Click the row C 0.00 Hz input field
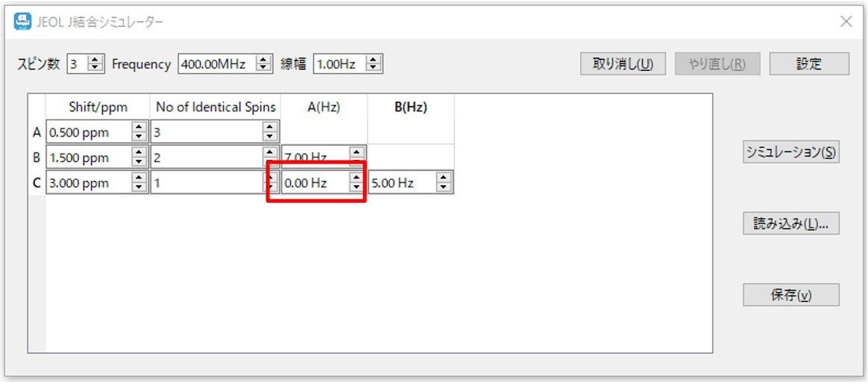Screen dimensions: 868x383 314,183
